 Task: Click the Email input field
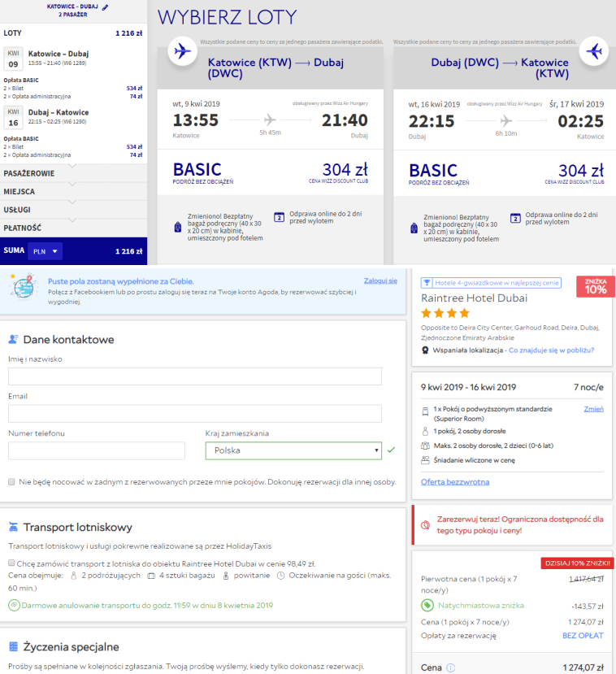[195, 414]
